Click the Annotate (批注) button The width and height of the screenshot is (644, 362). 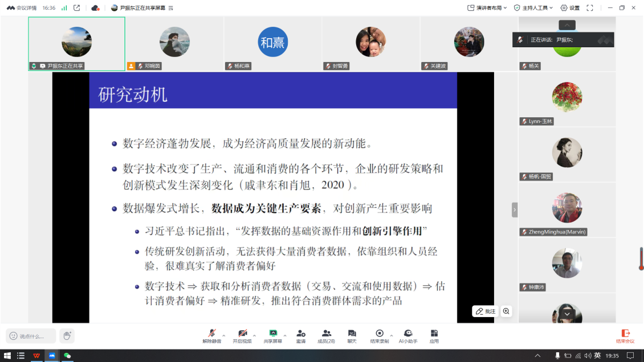486,311
